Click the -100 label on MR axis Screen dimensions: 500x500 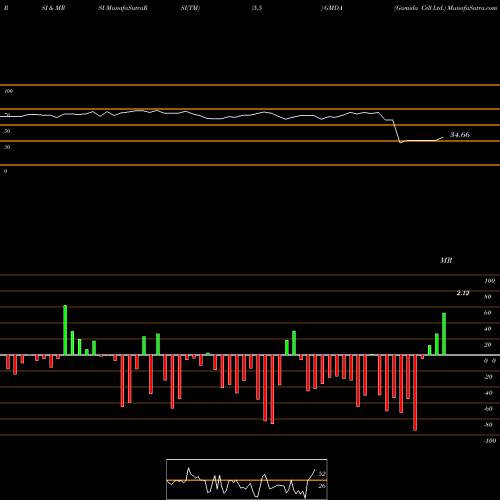(x=490, y=441)
